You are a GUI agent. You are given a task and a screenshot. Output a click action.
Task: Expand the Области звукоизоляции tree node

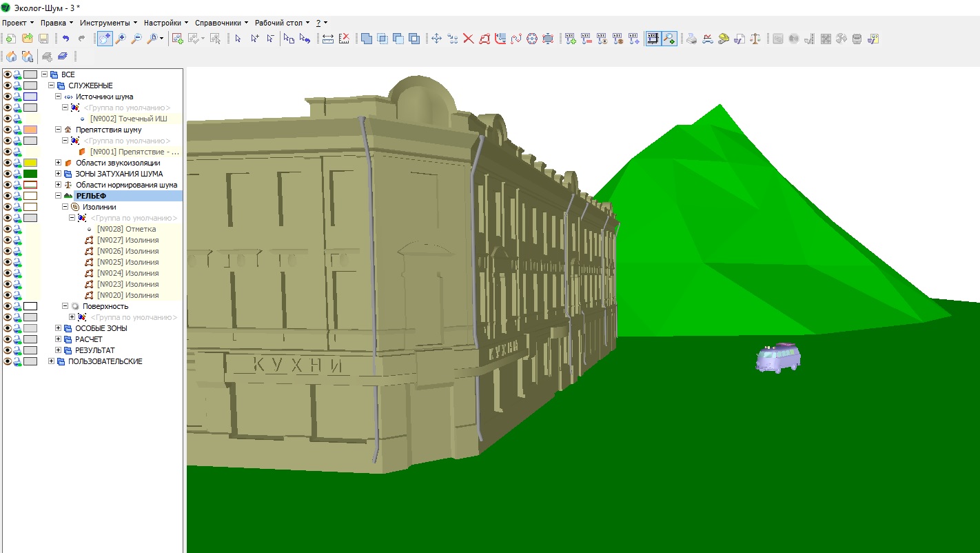pyautogui.click(x=59, y=163)
